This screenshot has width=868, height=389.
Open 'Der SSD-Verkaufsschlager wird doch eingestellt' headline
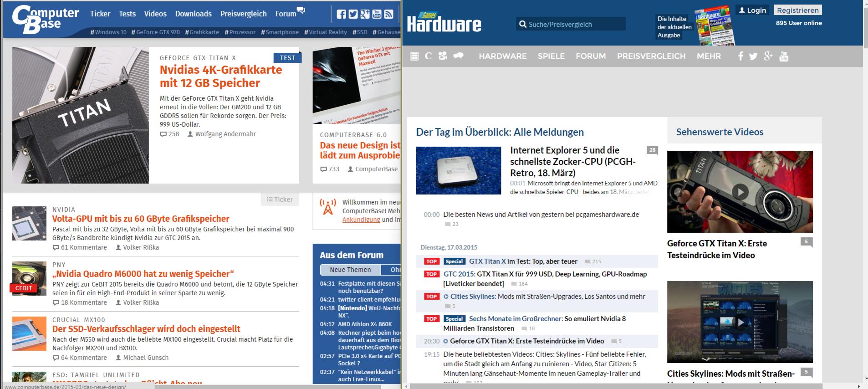click(146, 329)
